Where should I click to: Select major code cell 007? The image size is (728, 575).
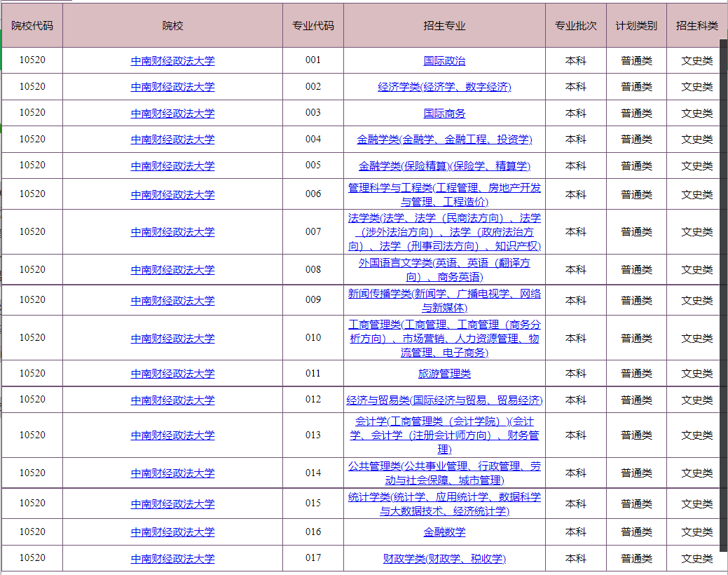(313, 231)
